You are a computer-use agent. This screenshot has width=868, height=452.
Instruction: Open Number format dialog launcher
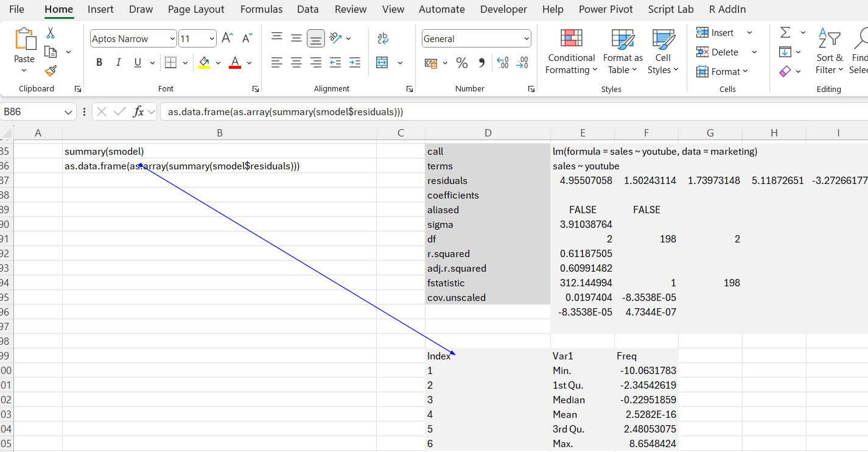531,89
